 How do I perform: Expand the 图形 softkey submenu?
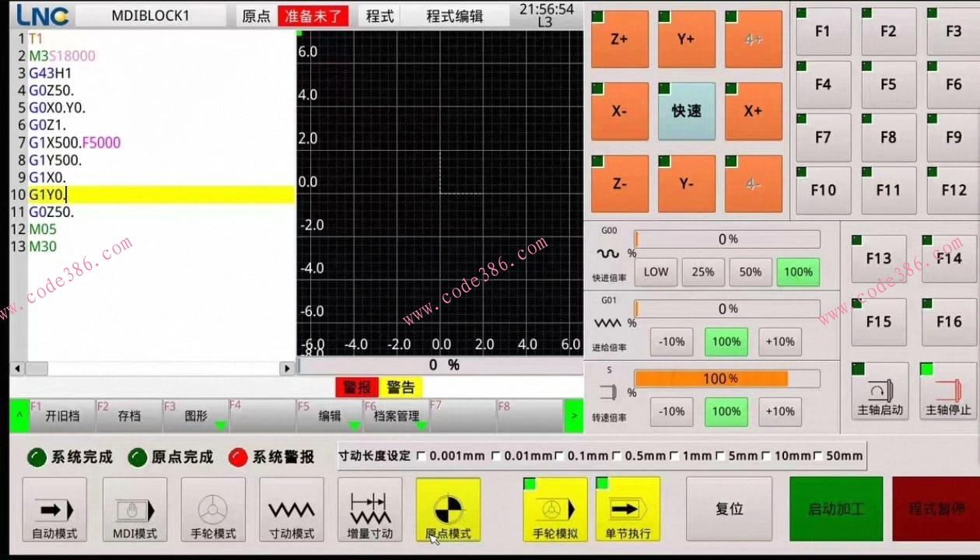click(x=196, y=415)
